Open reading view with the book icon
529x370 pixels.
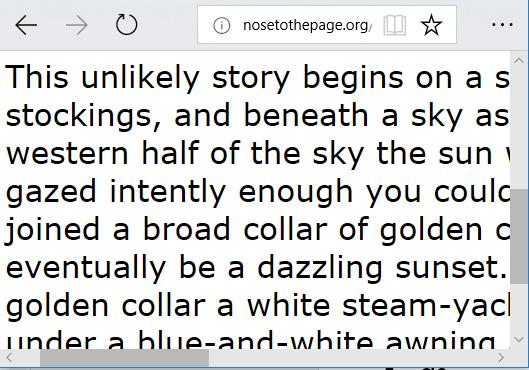[395, 25]
